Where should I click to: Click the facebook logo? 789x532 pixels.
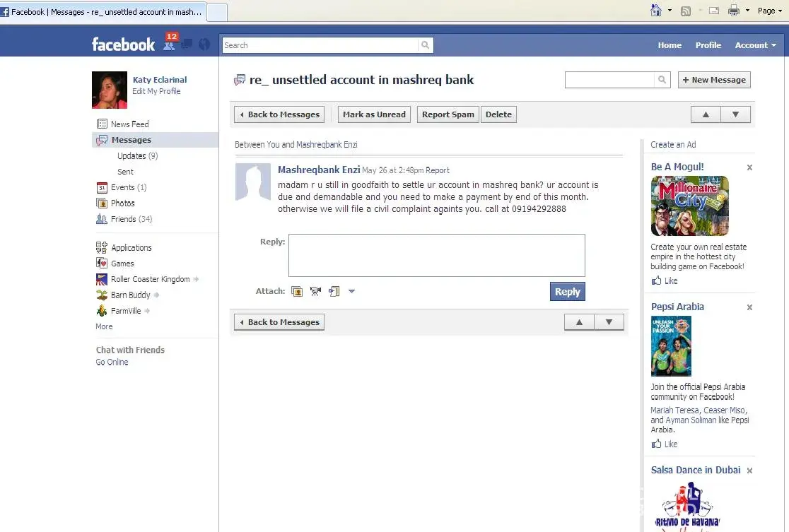123,45
